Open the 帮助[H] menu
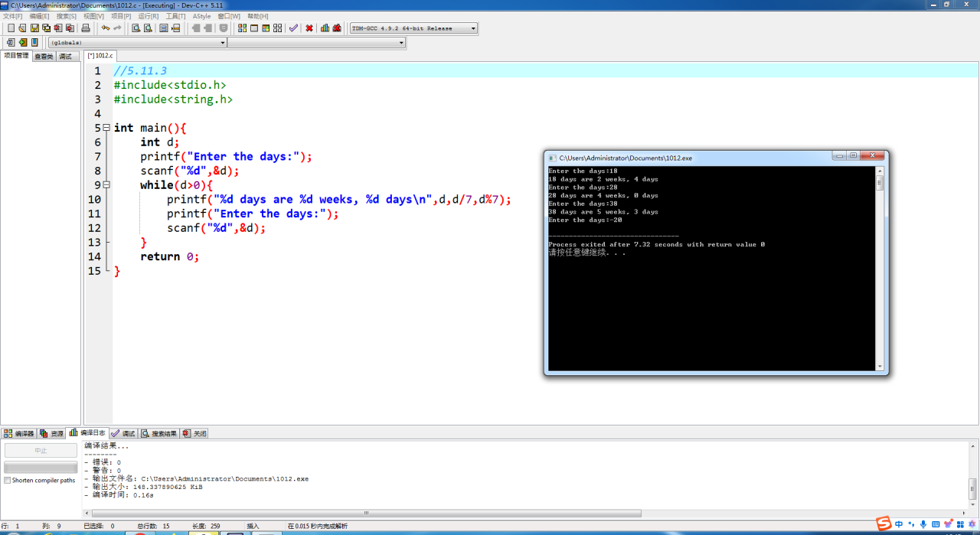The height and width of the screenshot is (535, 980). tap(257, 16)
